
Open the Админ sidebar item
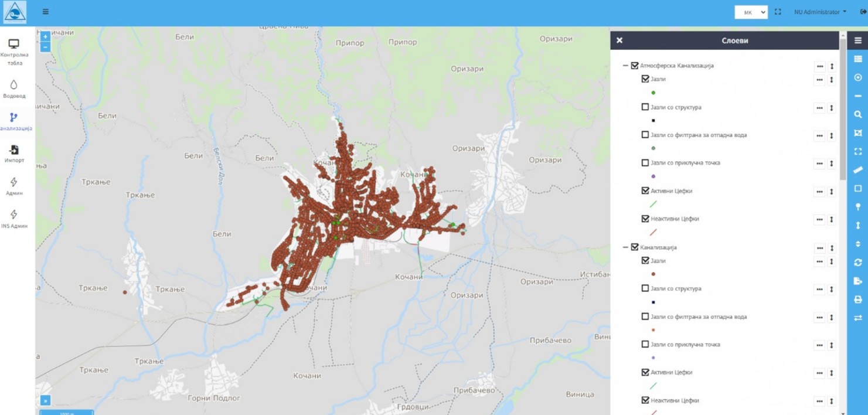[14, 187]
